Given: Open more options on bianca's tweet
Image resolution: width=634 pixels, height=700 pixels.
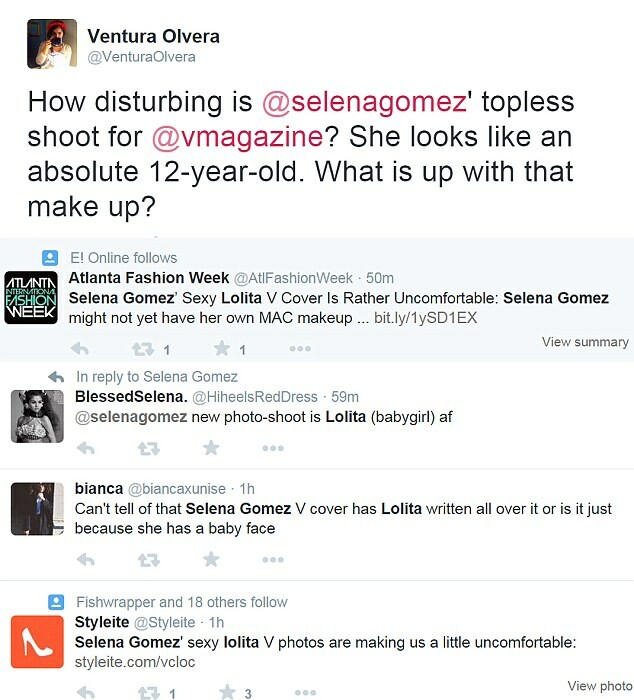Looking at the screenshot, I should click(x=273, y=559).
